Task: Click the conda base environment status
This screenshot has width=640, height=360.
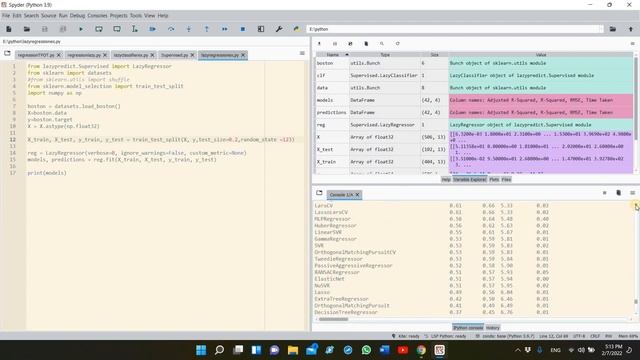Action: (505, 336)
